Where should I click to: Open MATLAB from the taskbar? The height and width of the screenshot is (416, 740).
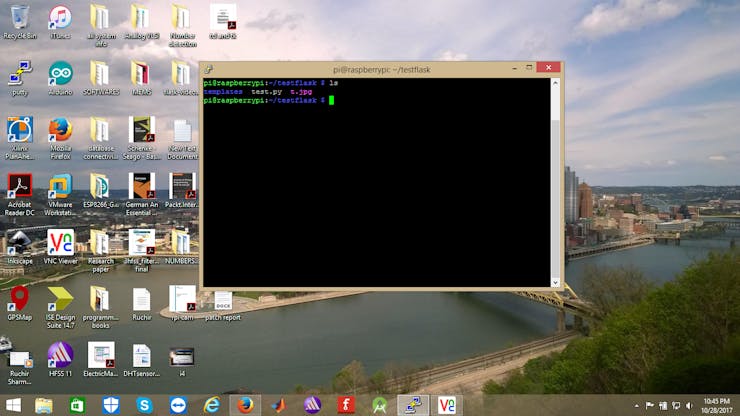279,405
